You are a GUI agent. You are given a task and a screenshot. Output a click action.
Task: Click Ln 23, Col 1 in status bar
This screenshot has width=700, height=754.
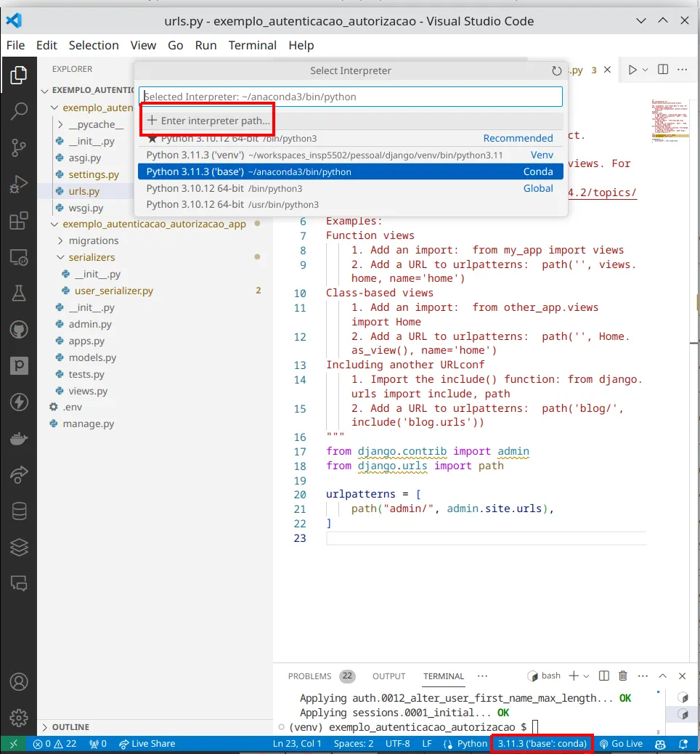297,744
